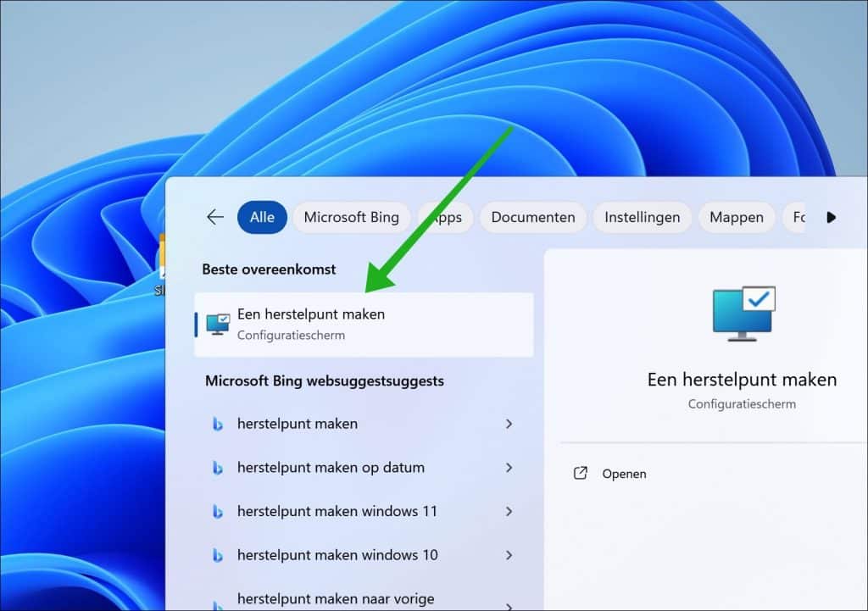Select the Instellingen filter tab
Viewport: 868px width, 611px height.
coord(643,217)
